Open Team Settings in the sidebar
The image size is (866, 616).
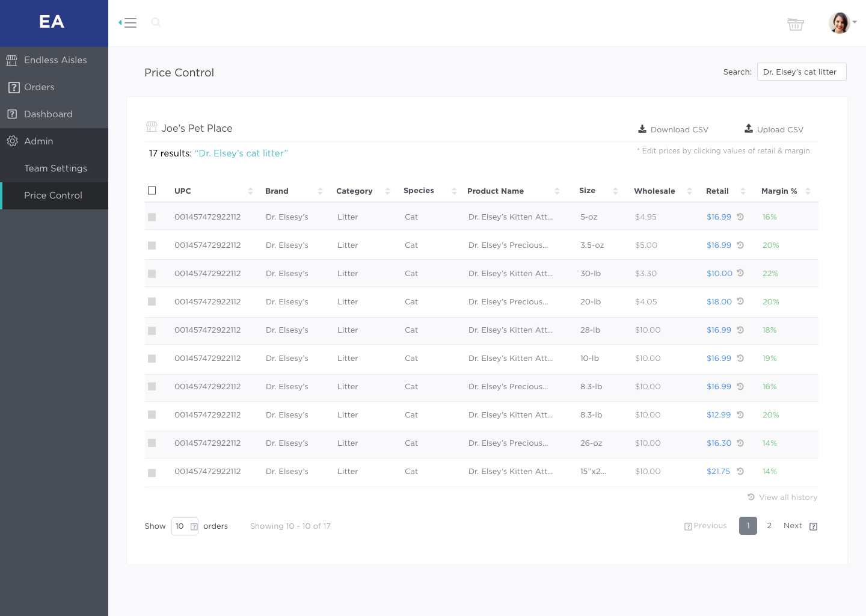click(55, 168)
